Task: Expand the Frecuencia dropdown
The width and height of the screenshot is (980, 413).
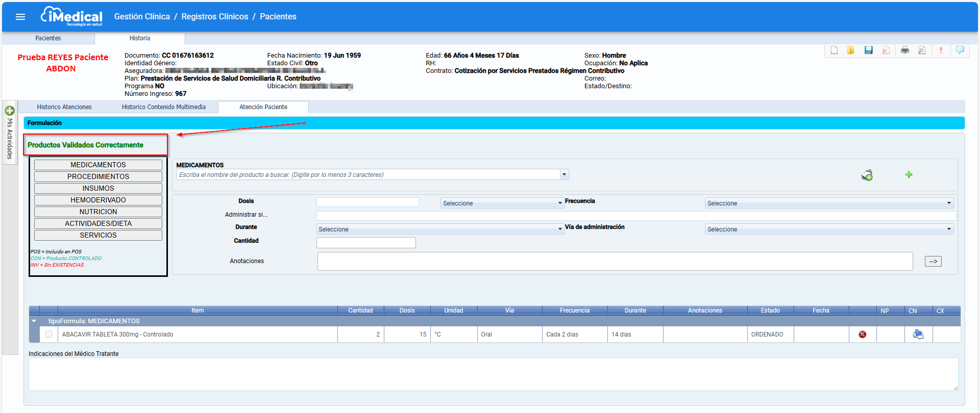Action: [829, 203]
